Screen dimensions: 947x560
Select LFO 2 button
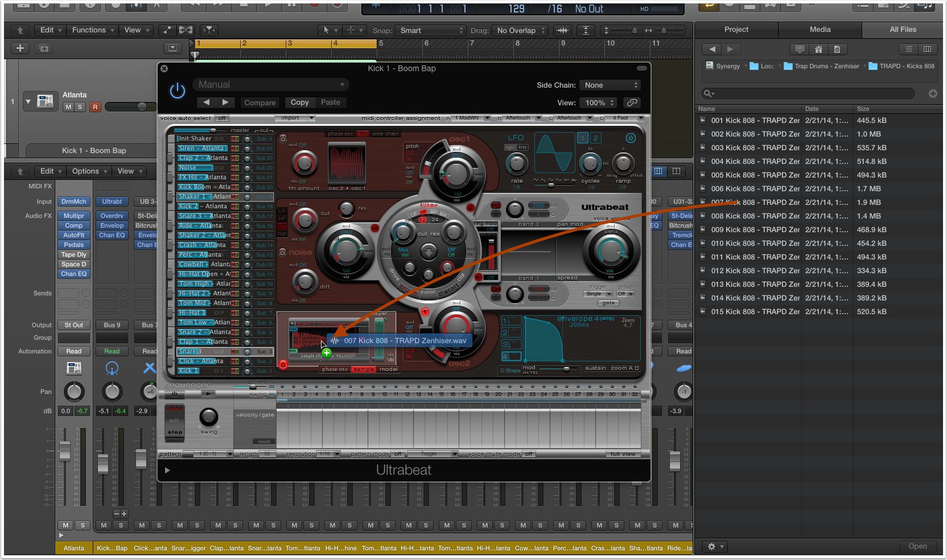pos(595,138)
